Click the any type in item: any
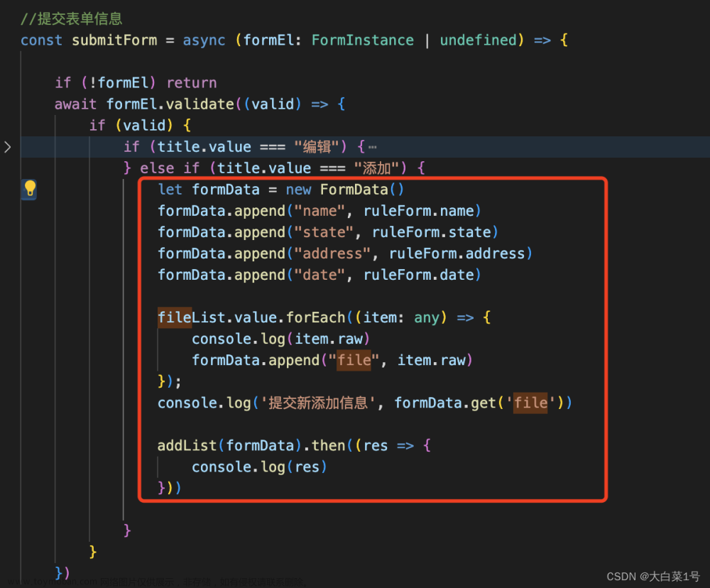Viewport: 710px width, 588px height. click(427, 317)
